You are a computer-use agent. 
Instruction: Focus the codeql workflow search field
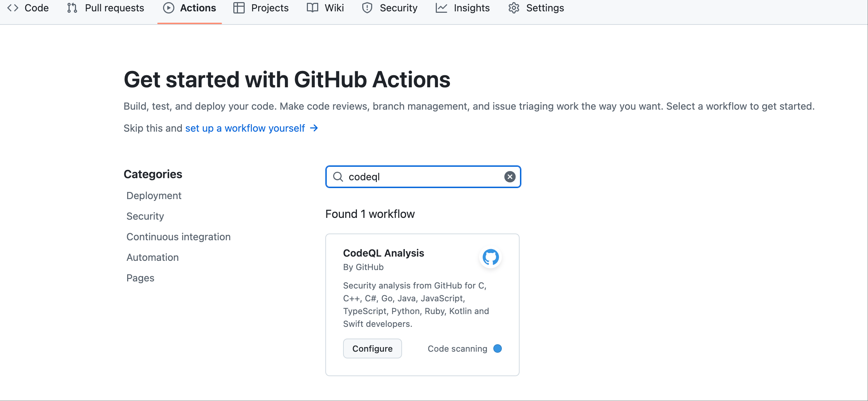coord(423,177)
